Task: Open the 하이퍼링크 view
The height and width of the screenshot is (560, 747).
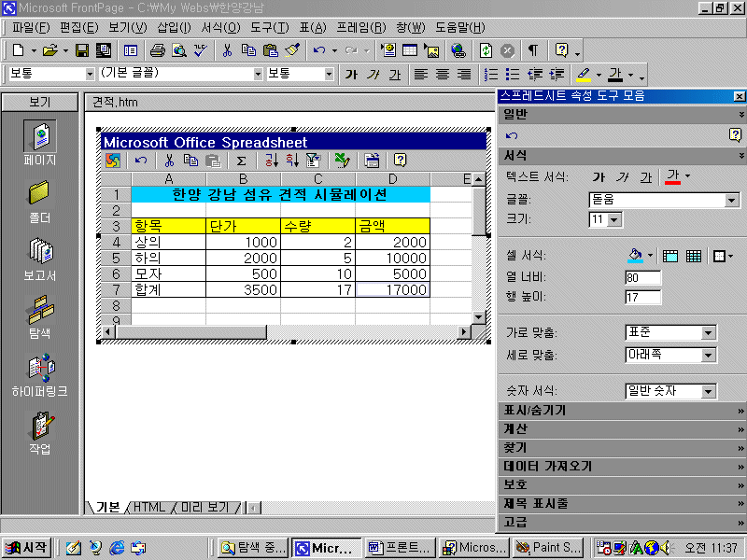Action: pos(39,375)
